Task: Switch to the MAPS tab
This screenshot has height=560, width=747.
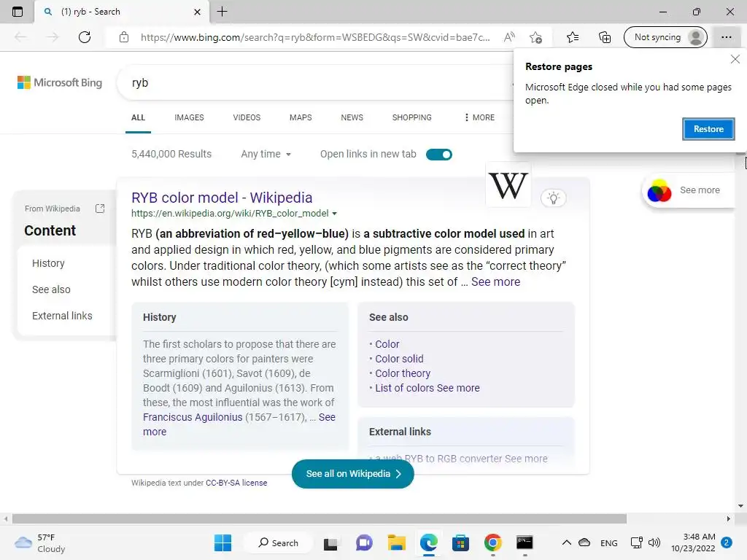Action: (x=301, y=117)
